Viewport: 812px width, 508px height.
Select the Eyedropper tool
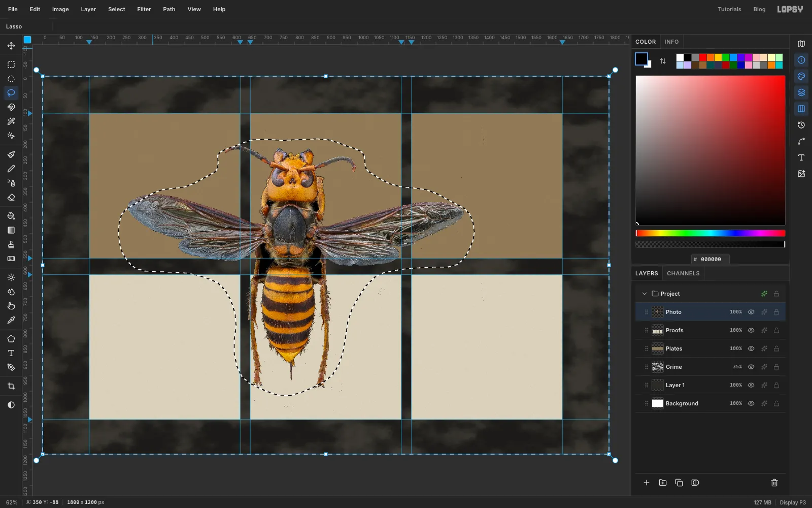tap(11, 320)
